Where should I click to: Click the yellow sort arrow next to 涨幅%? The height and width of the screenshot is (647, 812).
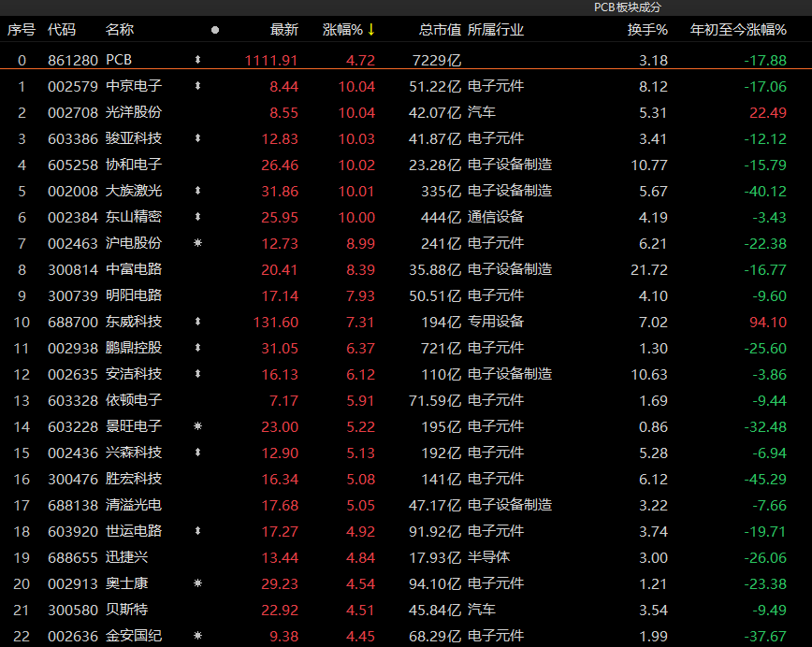[x=371, y=30]
